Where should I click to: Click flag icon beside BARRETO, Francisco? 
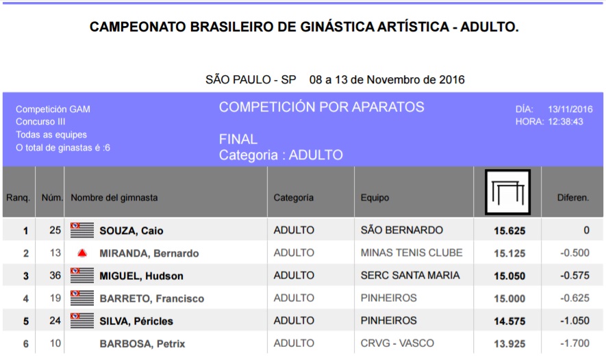(x=82, y=298)
